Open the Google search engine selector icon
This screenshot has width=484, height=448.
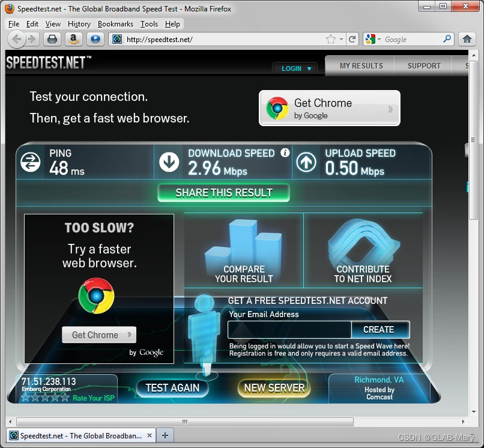point(370,39)
